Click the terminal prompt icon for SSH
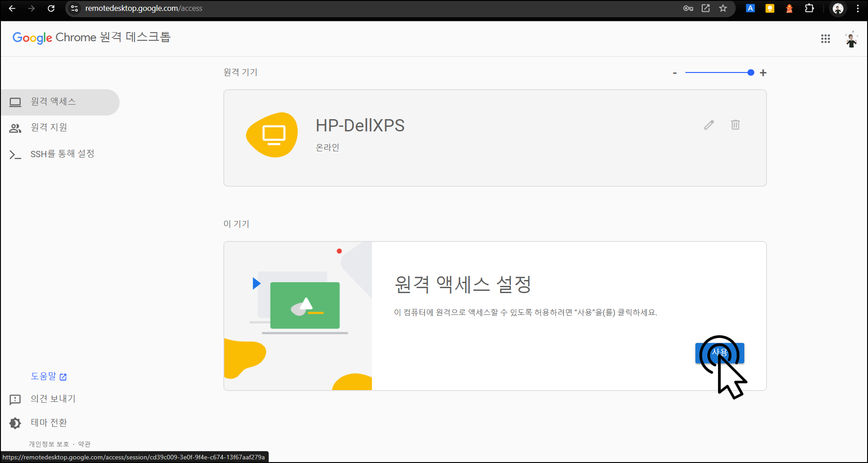The image size is (868, 463). click(x=15, y=155)
